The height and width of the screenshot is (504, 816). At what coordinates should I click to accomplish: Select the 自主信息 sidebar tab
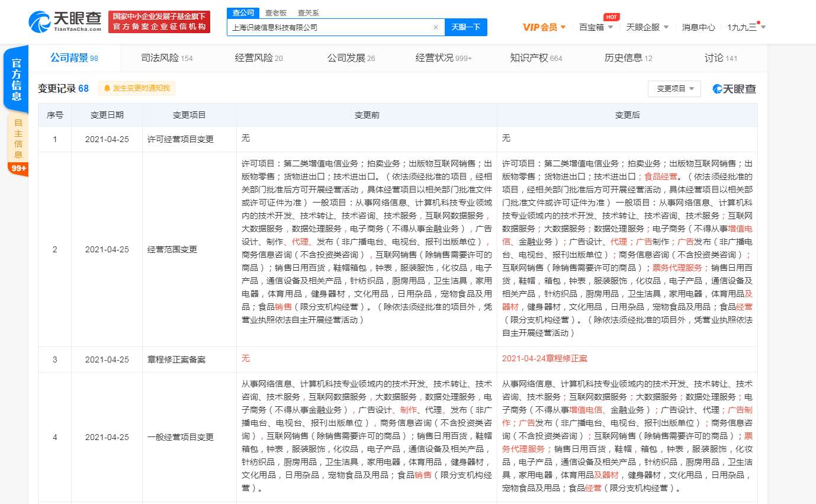tap(18, 138)
